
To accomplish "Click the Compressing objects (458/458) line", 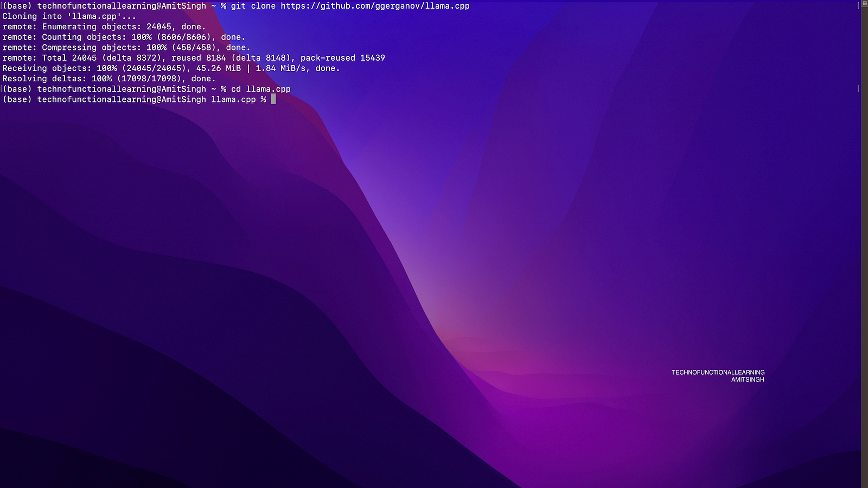I will [126, 47].
